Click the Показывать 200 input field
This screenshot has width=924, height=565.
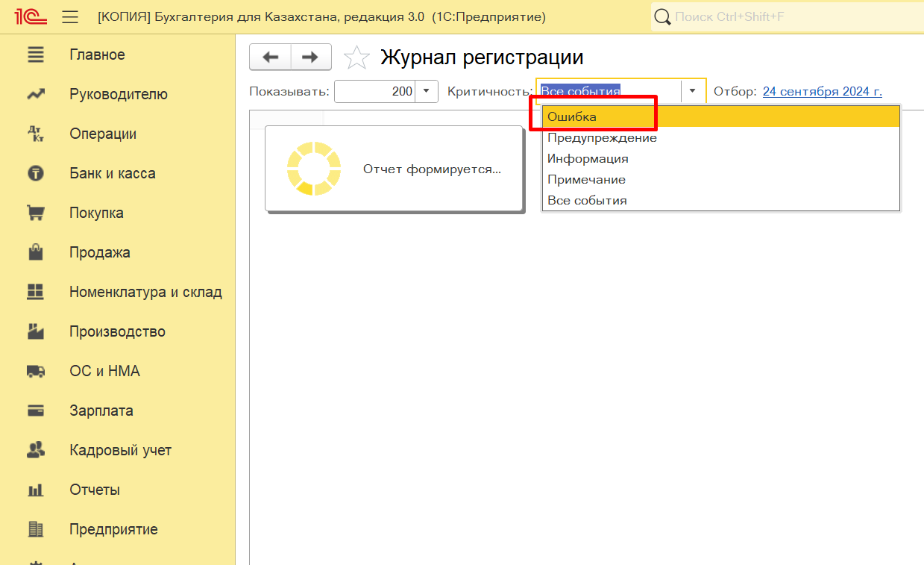(375, 91)
